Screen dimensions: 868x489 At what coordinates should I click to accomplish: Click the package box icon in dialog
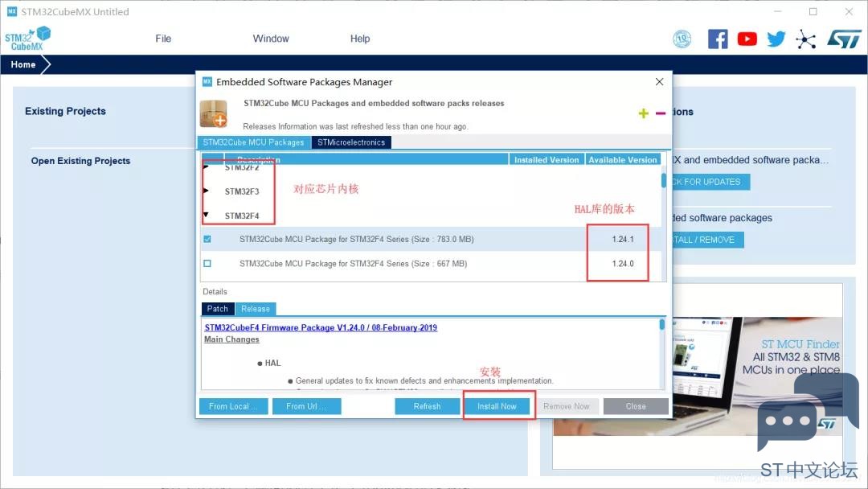coord(214,113)
